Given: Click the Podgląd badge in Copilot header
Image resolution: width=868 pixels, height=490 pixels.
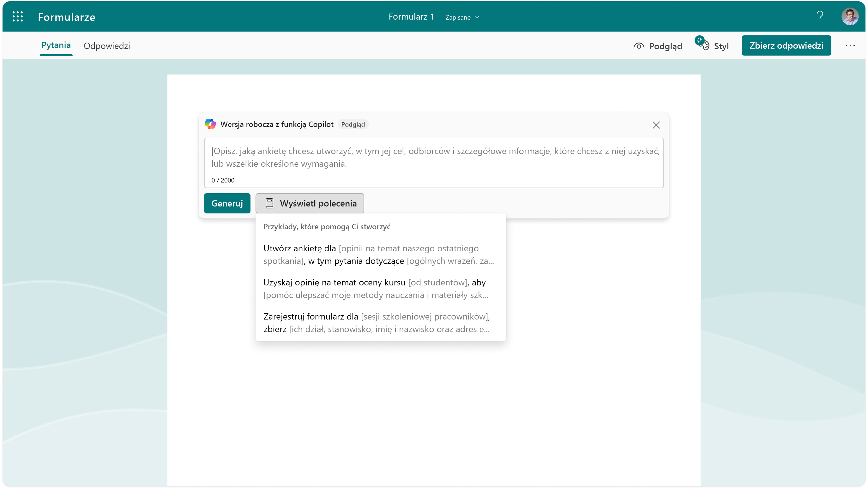Looking at the screenshot, I should 353,124.
